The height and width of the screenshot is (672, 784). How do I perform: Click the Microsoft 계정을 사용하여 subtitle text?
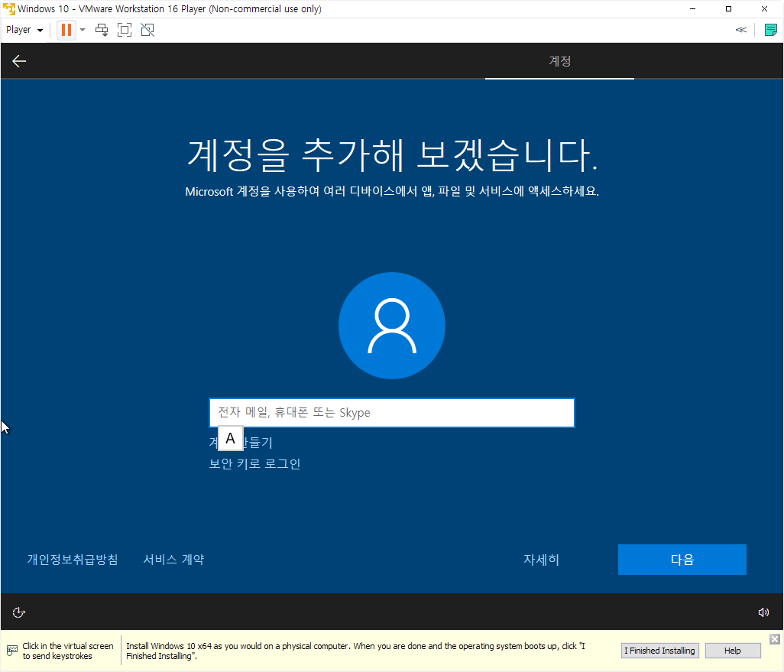[392, 192]
